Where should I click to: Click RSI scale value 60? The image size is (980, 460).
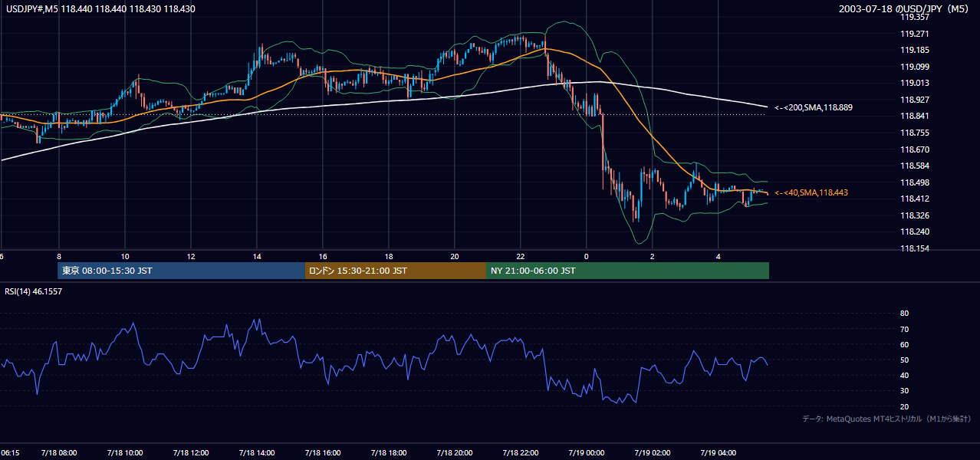[x=904, y=344]
